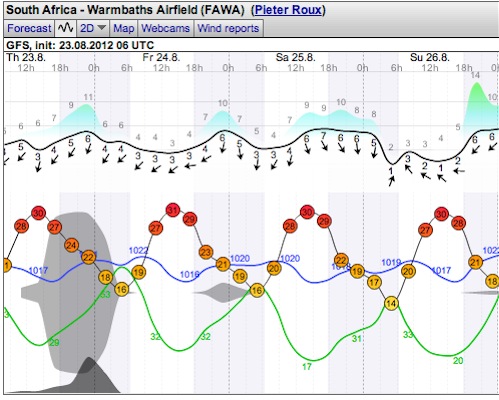Click the green 20 humidity value
Viewport: 499px width, 400px height.
tap(458, 360)
